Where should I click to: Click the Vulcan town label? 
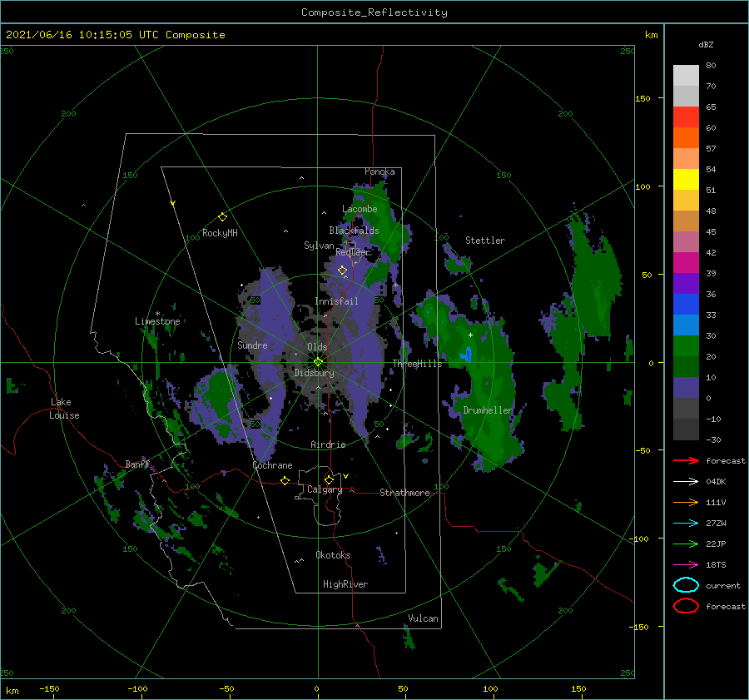tap(423, 618)
